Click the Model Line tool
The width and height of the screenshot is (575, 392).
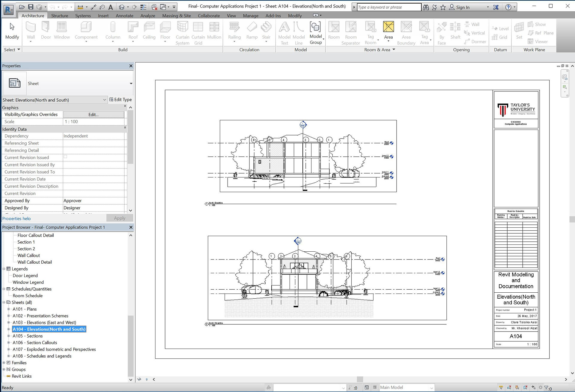tap(299, 33)
